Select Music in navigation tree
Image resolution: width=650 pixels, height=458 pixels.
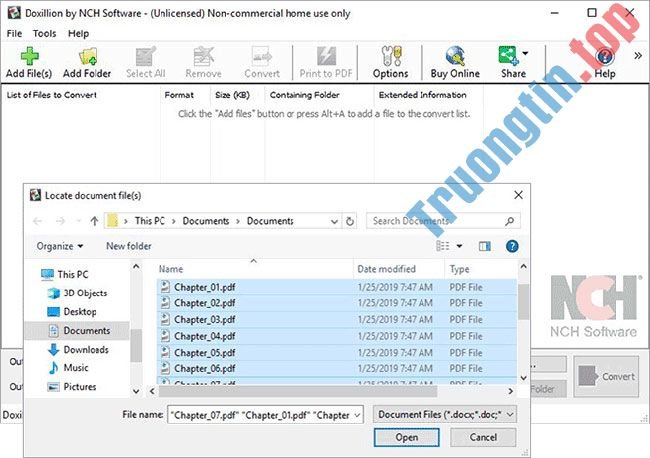[x=68, y=368]
